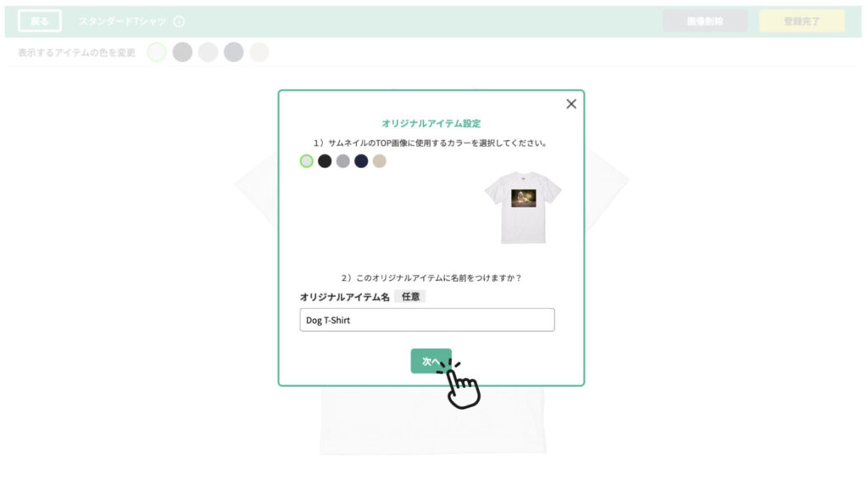Click the dog T-shirt preview thumbnail
This screenshot has width=868, height=487.
(523, 207)
